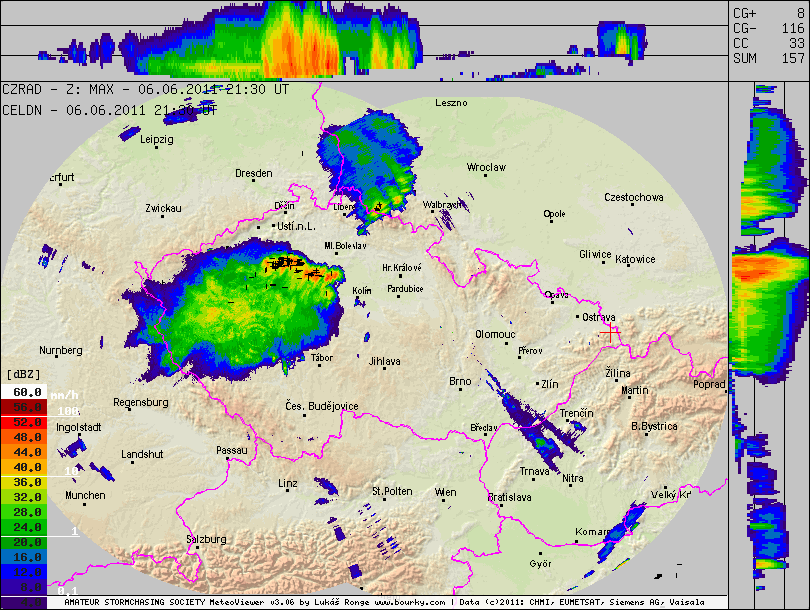The image size is (810, 610).
Task: Click the Dresden city label
Action: click(x=253, y=173)
